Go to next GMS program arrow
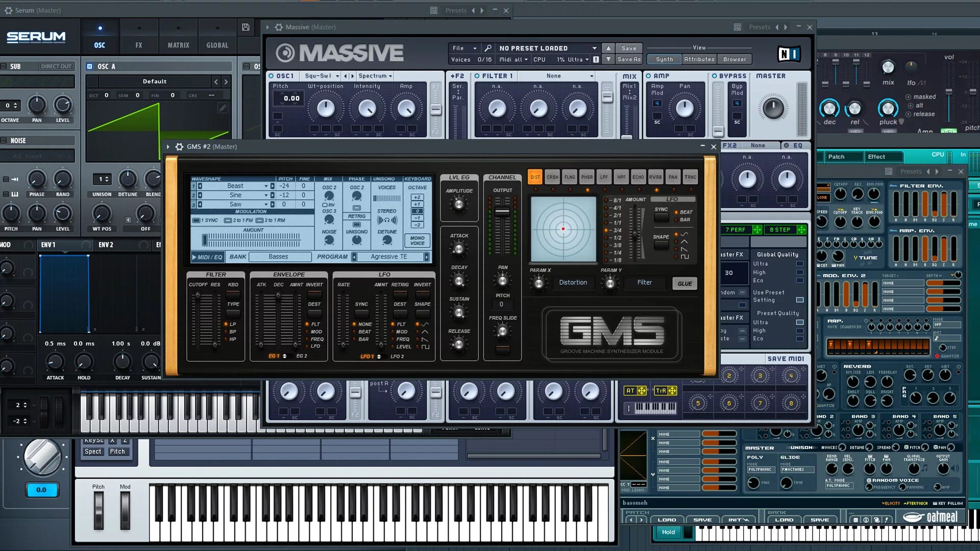This screenshot has width=980, height=551. click(426, 257)
